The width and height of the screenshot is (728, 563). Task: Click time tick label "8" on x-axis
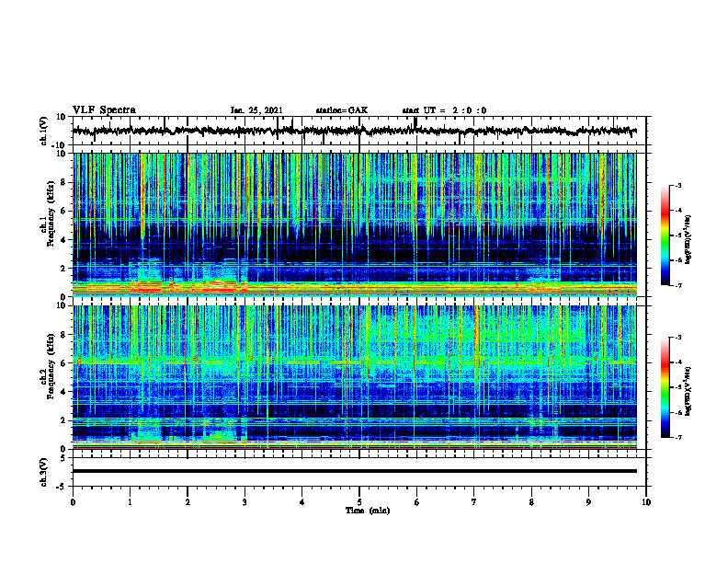[531, 502]
